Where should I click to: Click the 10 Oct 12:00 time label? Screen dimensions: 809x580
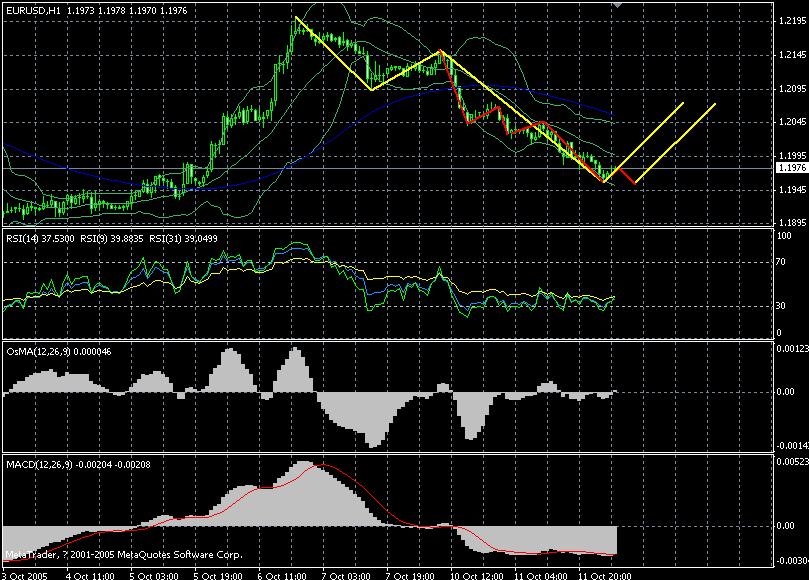[x=476, y=576]
